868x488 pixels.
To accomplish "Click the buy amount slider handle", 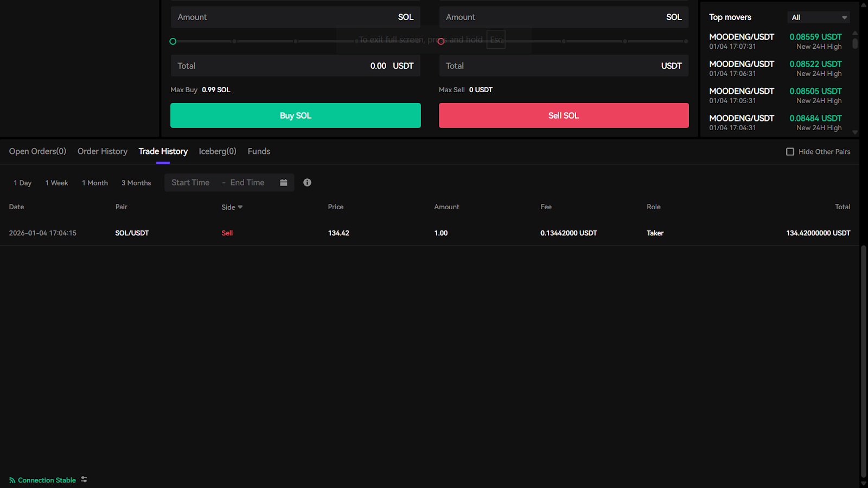I will point(173,41).
